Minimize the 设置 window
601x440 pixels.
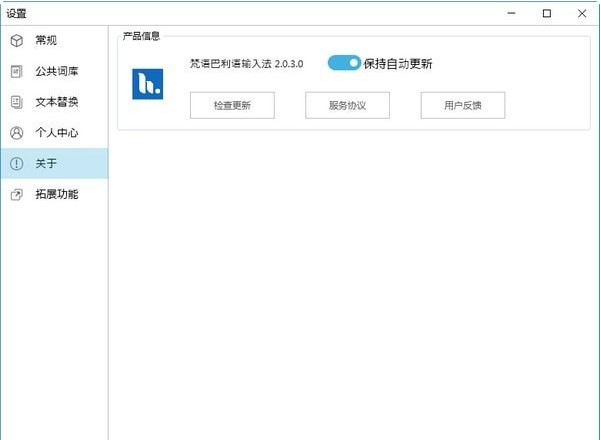point(510,13)
